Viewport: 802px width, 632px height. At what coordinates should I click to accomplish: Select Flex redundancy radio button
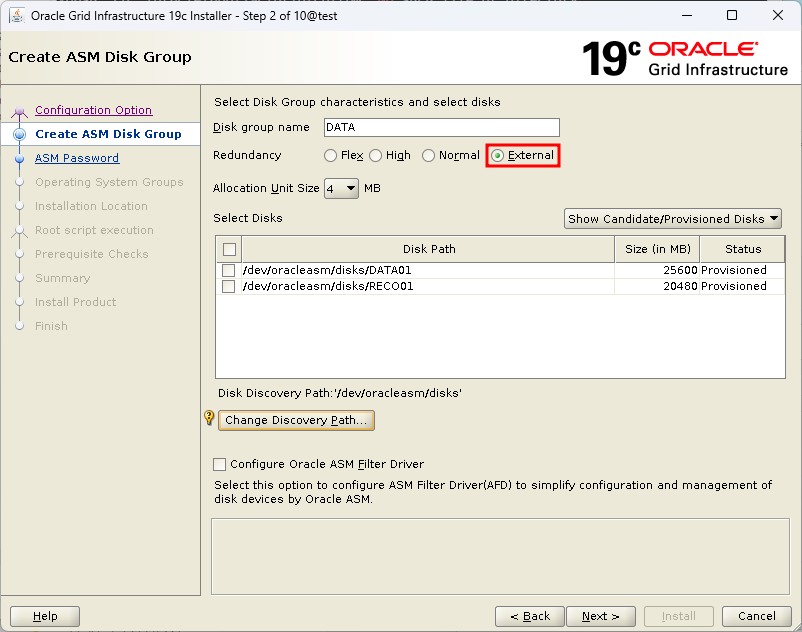tap(330, 155)
